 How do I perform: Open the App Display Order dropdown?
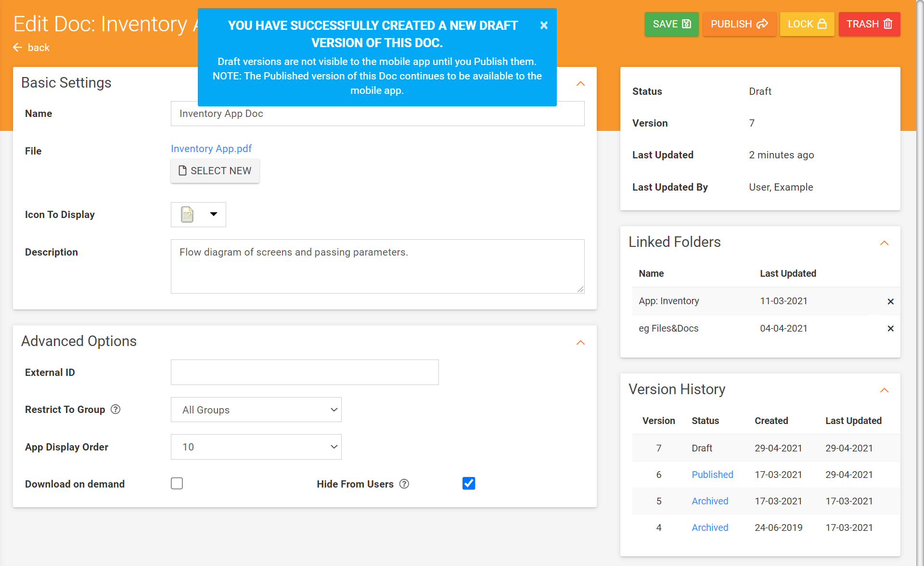click(256, 447)
